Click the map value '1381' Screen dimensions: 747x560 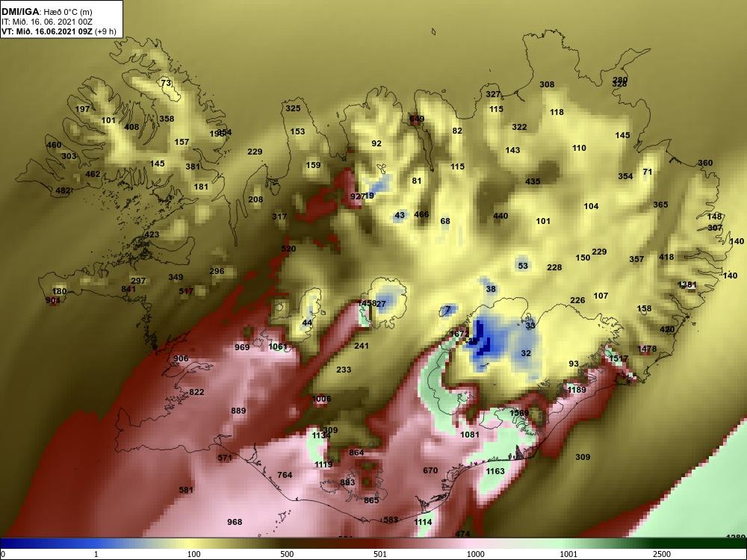687,284
